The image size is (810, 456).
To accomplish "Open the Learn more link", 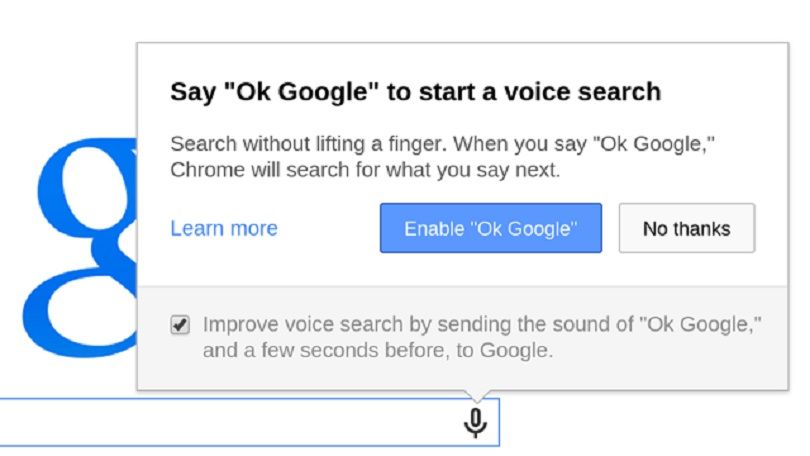I will [224, 229].
